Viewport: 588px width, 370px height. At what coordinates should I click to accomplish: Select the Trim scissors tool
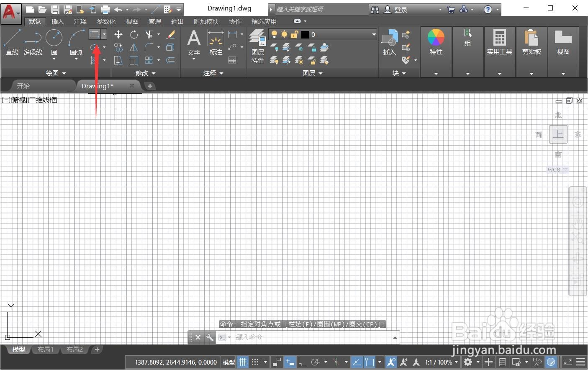tap(149, 34)
